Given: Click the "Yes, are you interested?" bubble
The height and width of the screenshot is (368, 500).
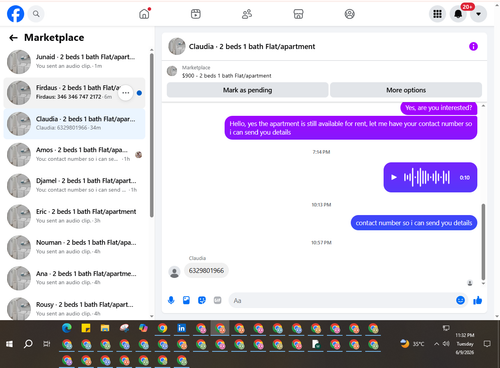Looking at the screenshot, I should pyautogui.click(x=439, y=108).
